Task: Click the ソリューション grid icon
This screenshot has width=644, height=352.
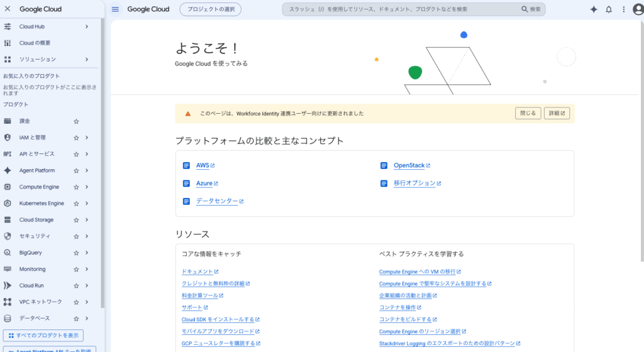Action: (x=8, y=60)
